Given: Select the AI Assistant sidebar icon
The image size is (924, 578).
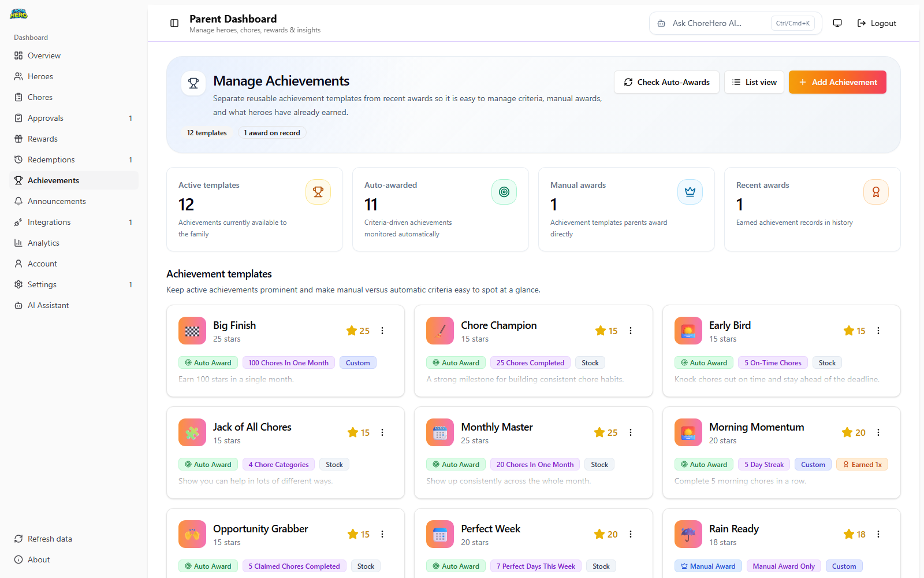Looking at the screenshot, I should click(18, 305).
